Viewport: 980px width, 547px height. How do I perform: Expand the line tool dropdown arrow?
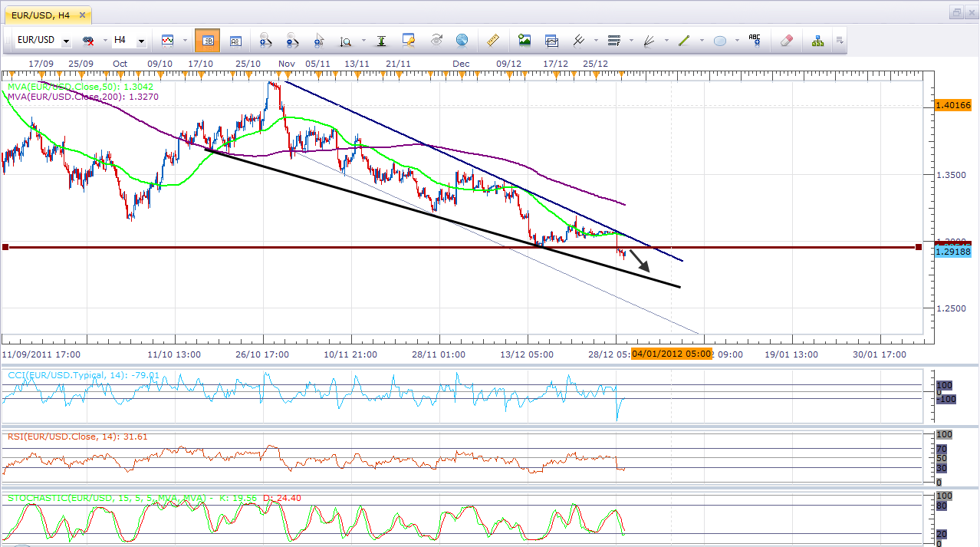(702, 41)
